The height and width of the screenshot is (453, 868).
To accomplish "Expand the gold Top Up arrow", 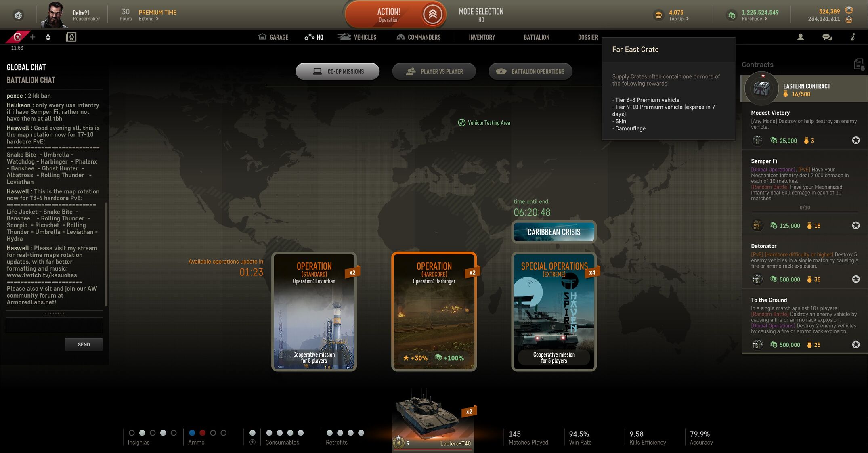I will click(687, 19).
